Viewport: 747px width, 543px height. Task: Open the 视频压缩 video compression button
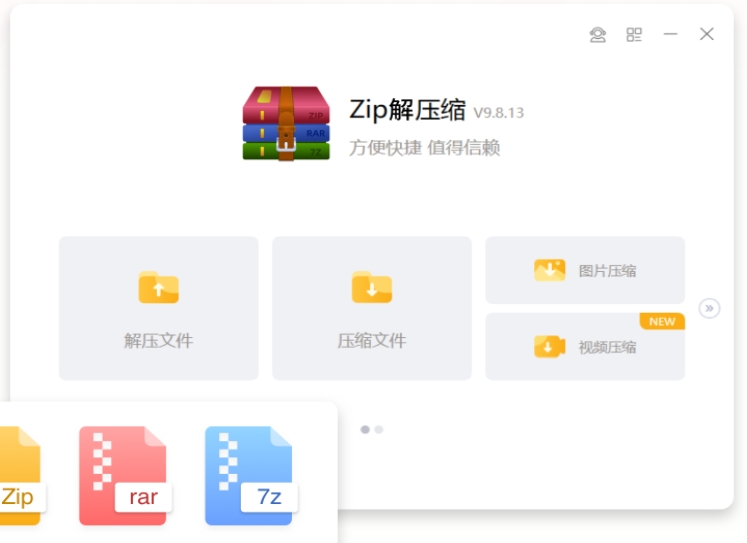[585, 346]
